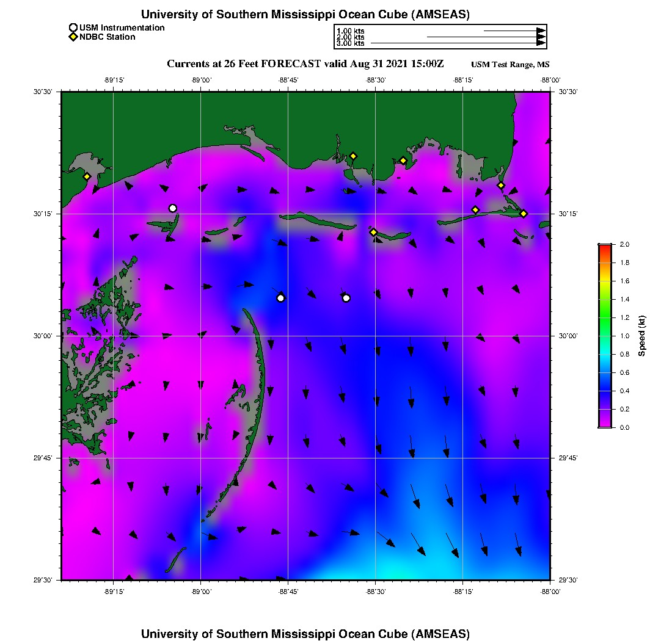
Task: Click the "Speed (kt)" colorbar label
Action: pos(641,336)
